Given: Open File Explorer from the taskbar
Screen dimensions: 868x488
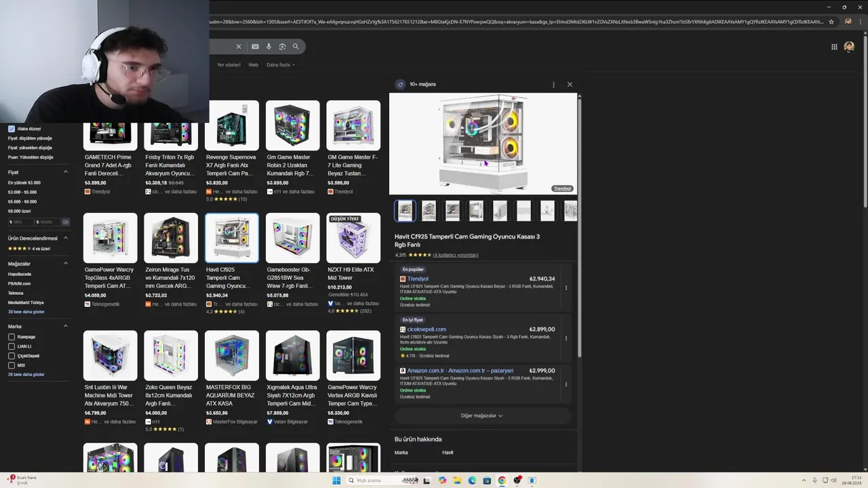Looking at the screenshot, I should click(457, 481).
